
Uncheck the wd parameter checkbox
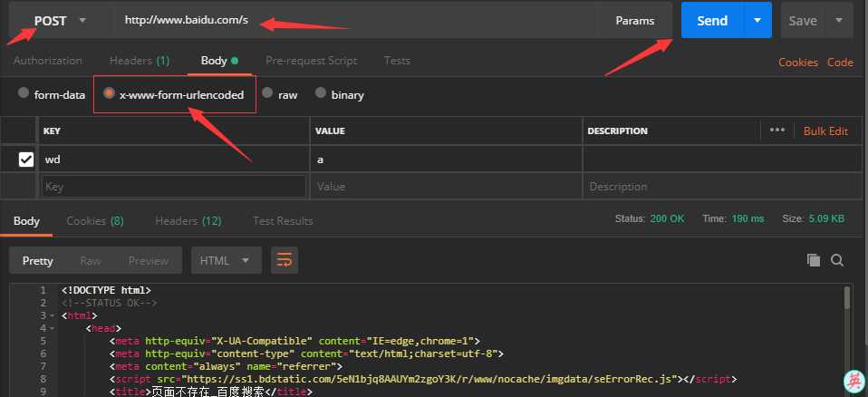tap(26, 160)
